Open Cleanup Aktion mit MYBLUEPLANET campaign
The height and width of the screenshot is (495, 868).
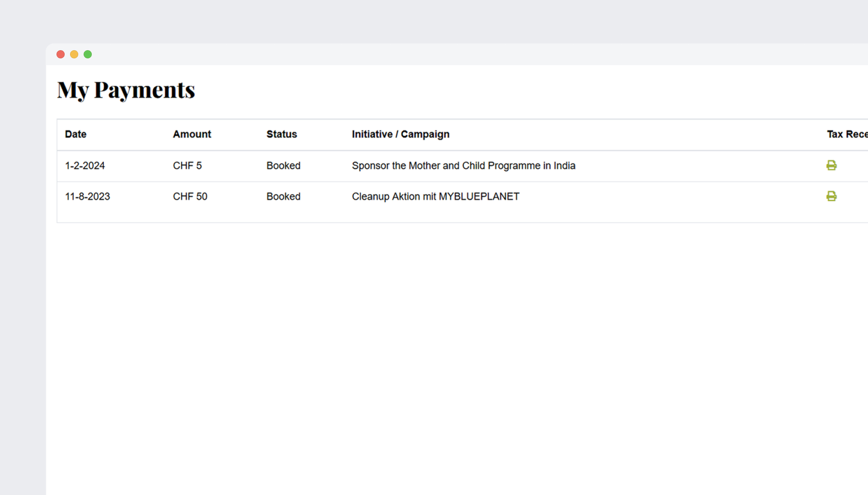(x=435, y=196)
